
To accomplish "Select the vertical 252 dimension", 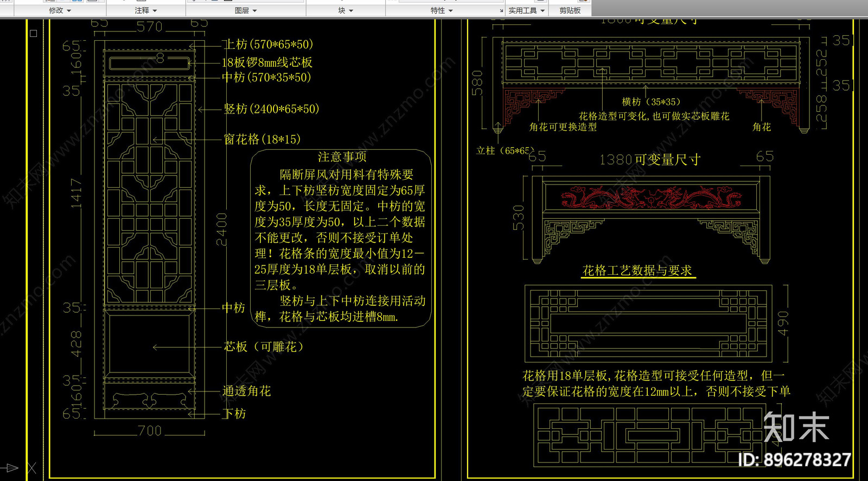I will coord(822,63).
